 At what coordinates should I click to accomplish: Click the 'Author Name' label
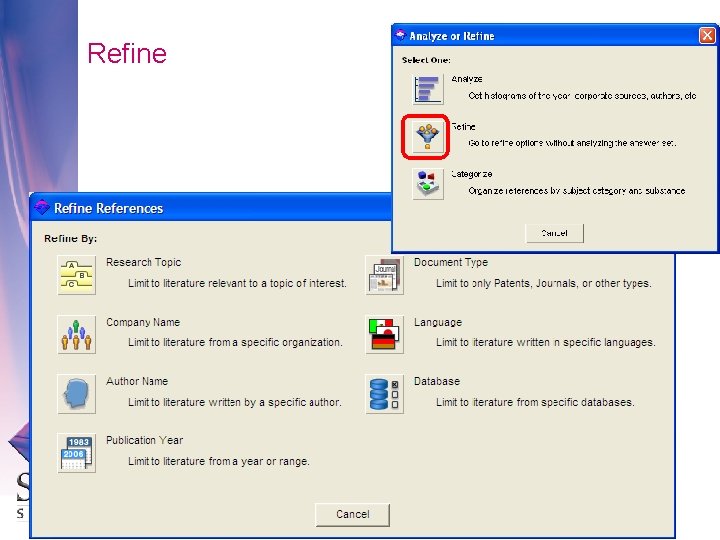137,381
